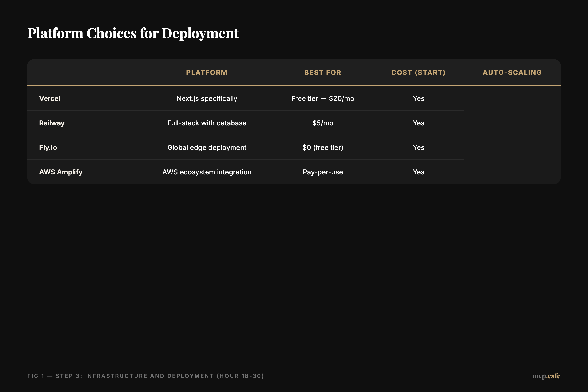This screenshot has height=392, width=588.
Task: Click the 'AWS ecosystem integration' cell
Action: (x=207, y=172)
